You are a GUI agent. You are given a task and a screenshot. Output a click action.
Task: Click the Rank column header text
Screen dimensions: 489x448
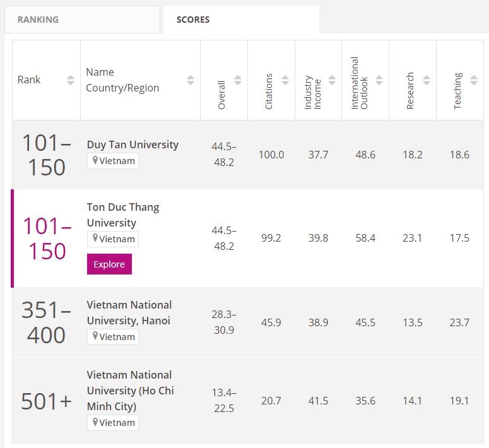pyautogui.click(x=29, y=80)
